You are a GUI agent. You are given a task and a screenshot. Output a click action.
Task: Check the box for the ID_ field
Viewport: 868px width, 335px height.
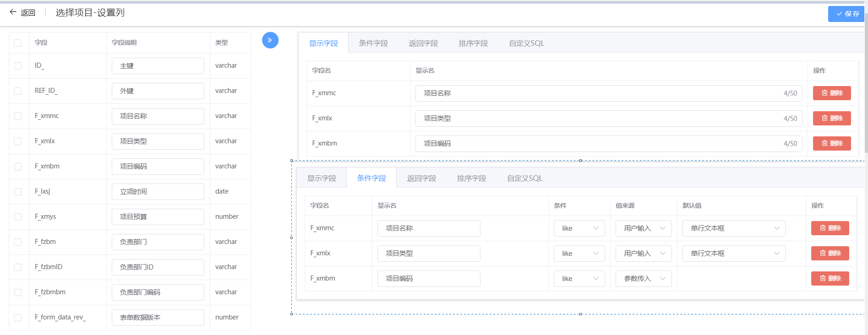click(x=18, y=66)
